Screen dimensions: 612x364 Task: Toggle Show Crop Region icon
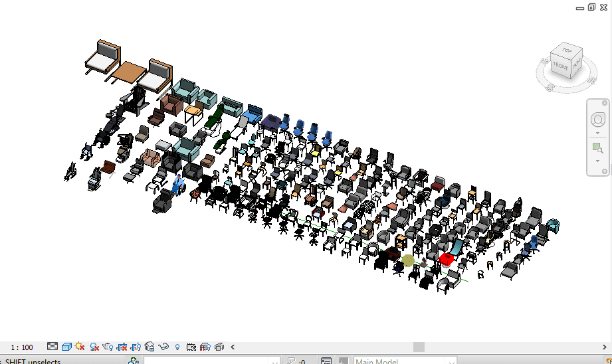click(136, 347)
